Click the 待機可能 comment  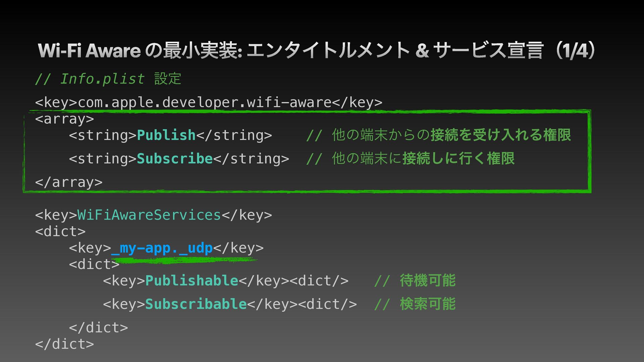415,281
